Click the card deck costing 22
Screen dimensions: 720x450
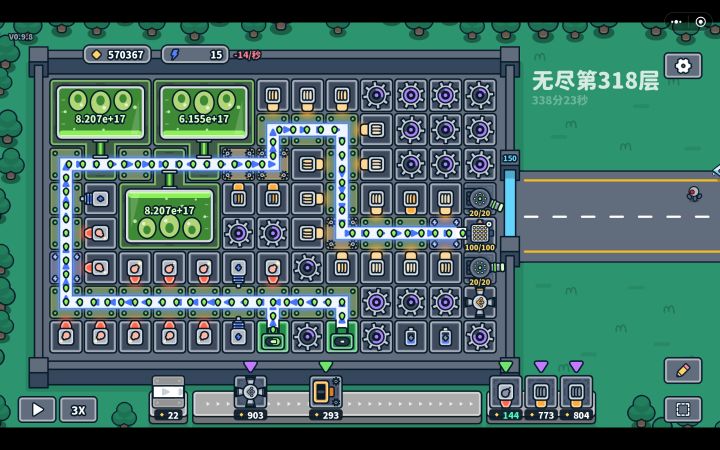(x=168, y=398)
